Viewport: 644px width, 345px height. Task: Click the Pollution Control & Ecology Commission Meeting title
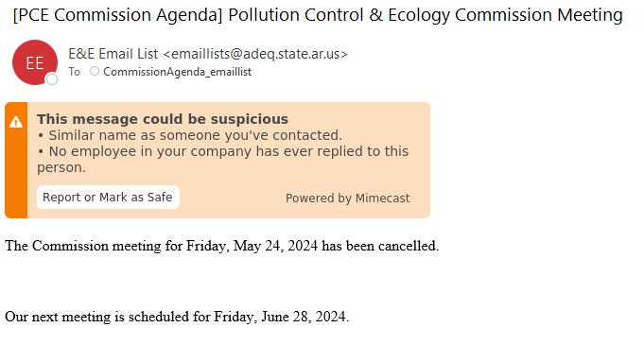tap(426, 15)
